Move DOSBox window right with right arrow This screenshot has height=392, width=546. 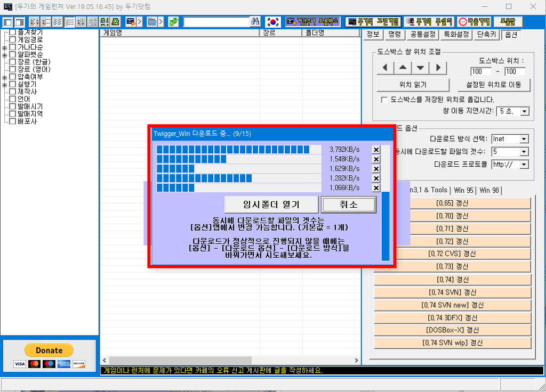click(x=438, y=68)
